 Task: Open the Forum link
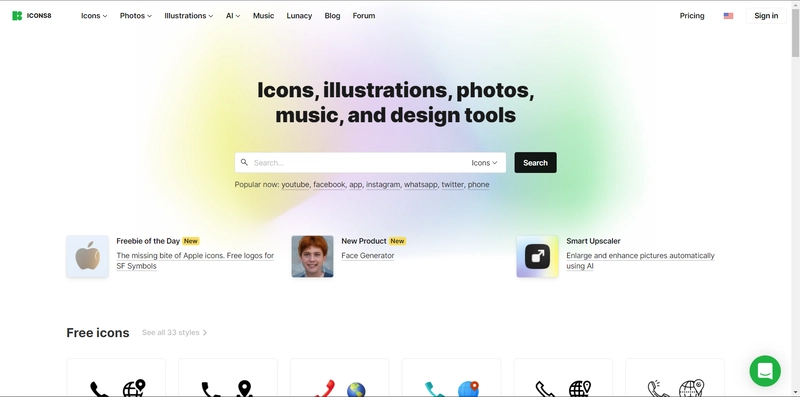tap(364, 16)
